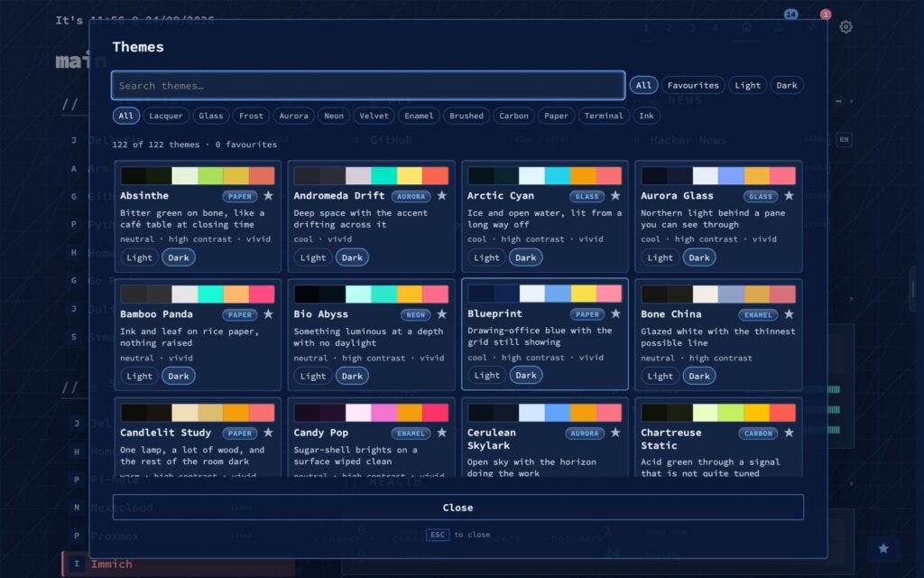Favourite Chartreuse Static via star icon
Viewport: 924px width, 578px height.
[789, 433]
